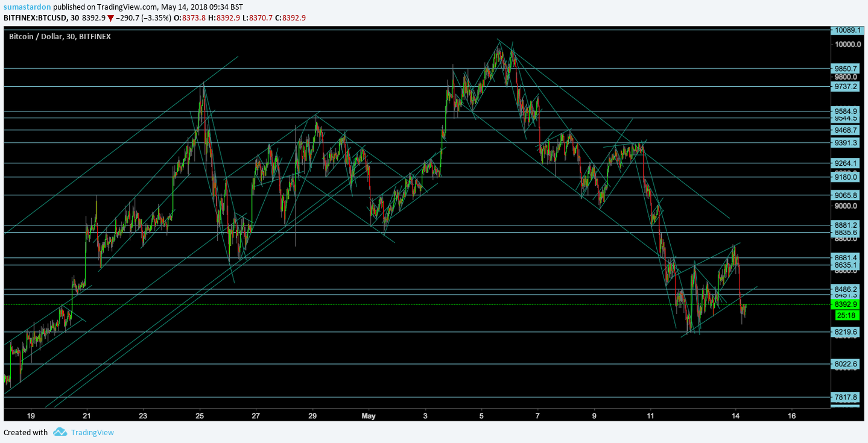Click the 8219.6 price level label

tap(846, 332)
